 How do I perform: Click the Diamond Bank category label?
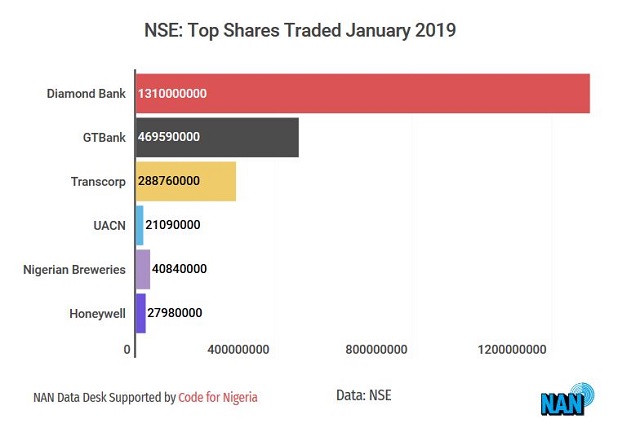[86, 94]
